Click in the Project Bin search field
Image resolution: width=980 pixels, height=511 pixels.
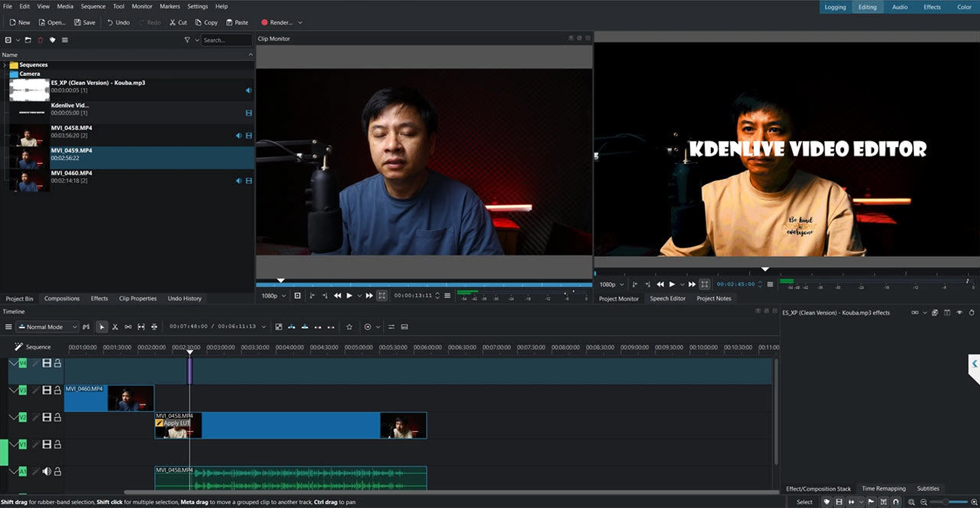point(226,40)
